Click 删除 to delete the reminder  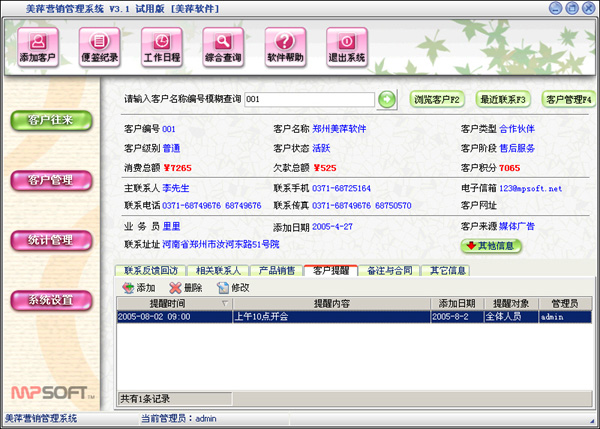tap(185, 287)
